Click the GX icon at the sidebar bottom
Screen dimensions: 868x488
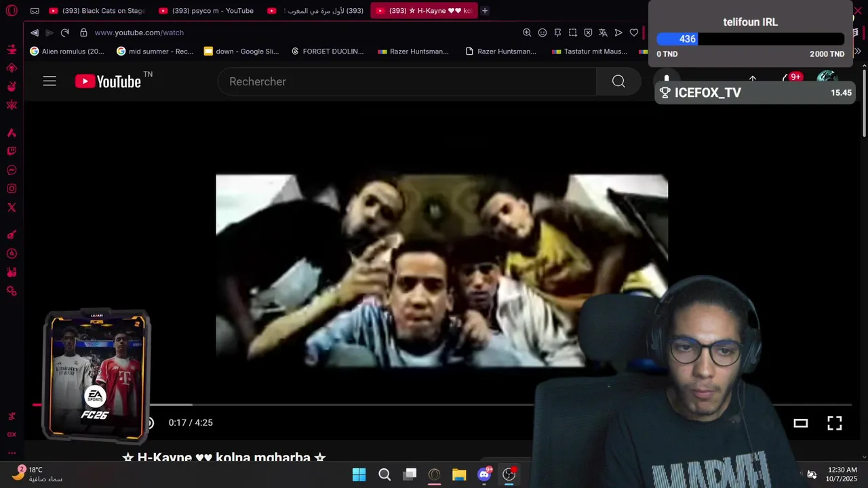[12, 434]
